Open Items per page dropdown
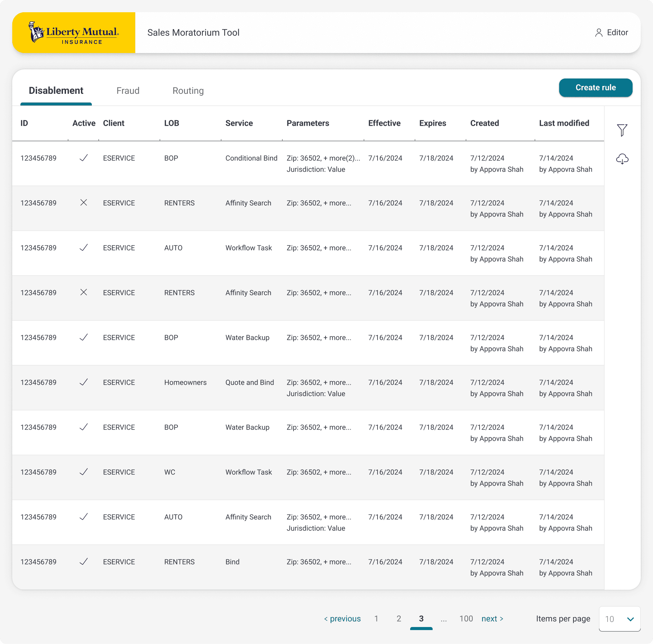This screenshot has height=644, width=653. click(x=619, y=619)
